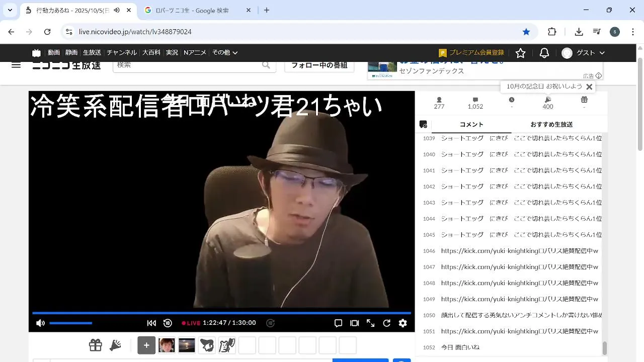The width and height of the screenshot is (644, 362).
Task: Open the Nアニメ menu item
Action: click(195, 53)
